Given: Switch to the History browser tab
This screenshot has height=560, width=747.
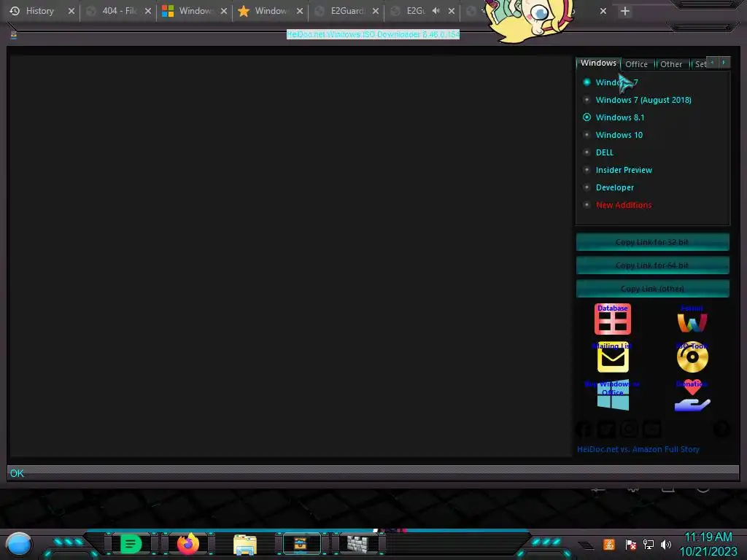Looking at the screenshot, I should (x=39, y=11).
